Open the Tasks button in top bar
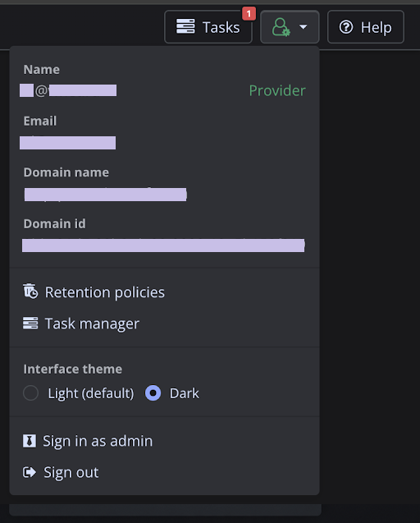Image resolution: width=420 pixels, height=523 pixels. [208, 26]
